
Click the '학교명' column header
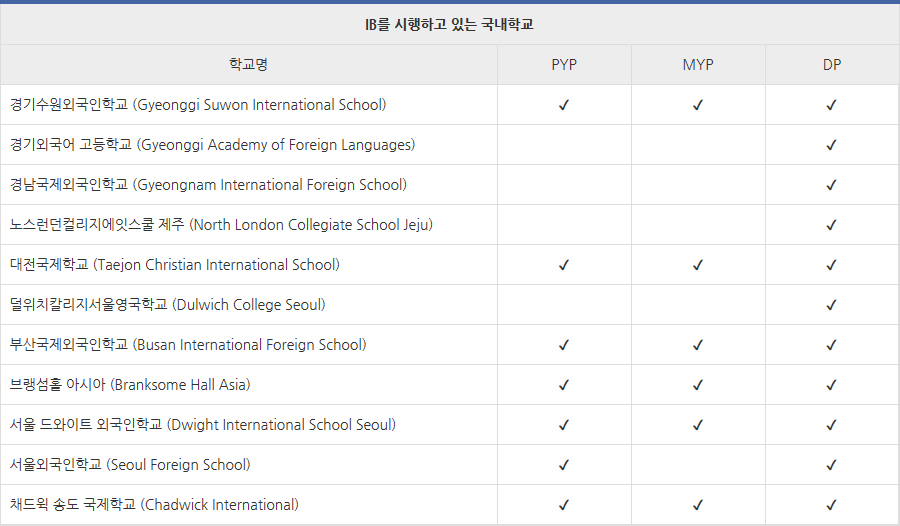click(x=249, y=64)
